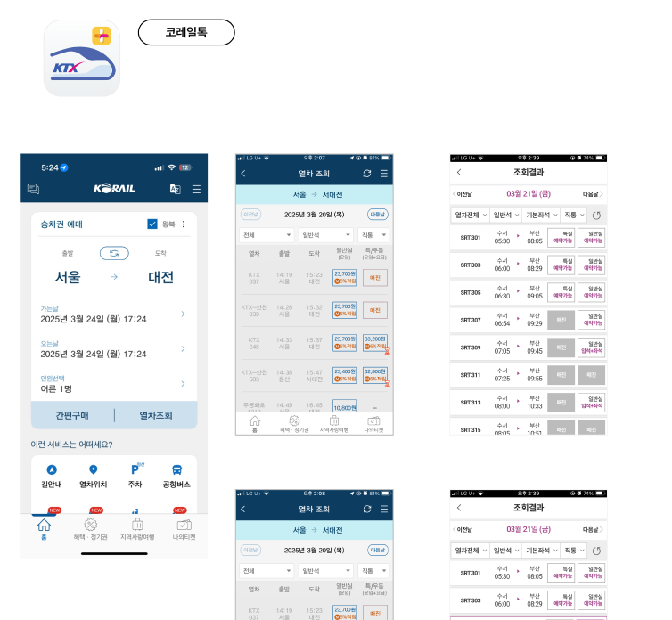
Task: Open 전체 dropdown on the 2:08 열차 조회 screen
Action: coord(266,571)
